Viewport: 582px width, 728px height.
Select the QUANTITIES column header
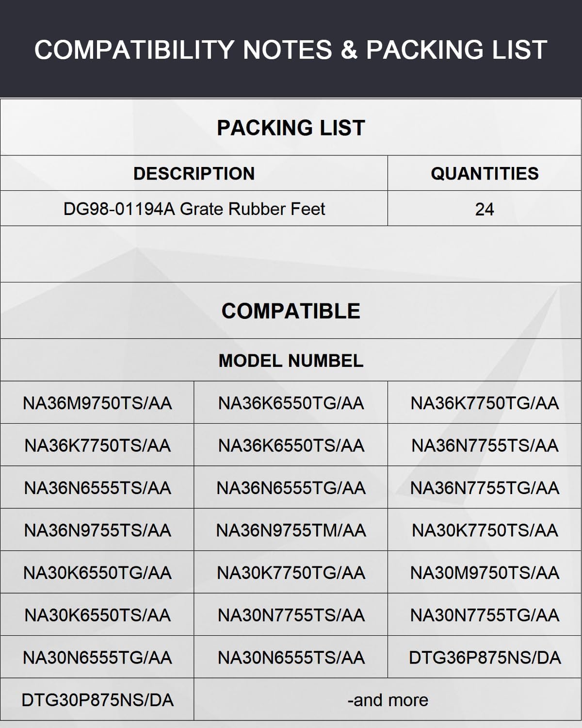click(485, 173)
